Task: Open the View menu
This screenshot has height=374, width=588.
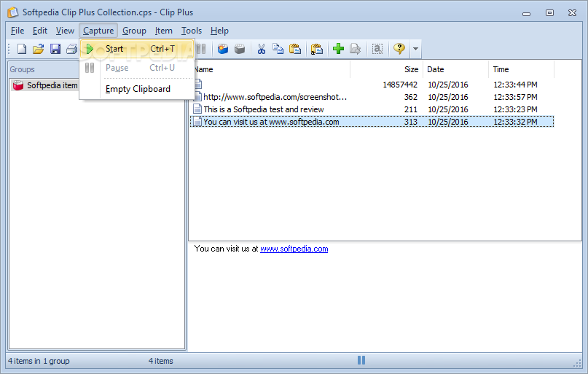Action: pos(65,31)
